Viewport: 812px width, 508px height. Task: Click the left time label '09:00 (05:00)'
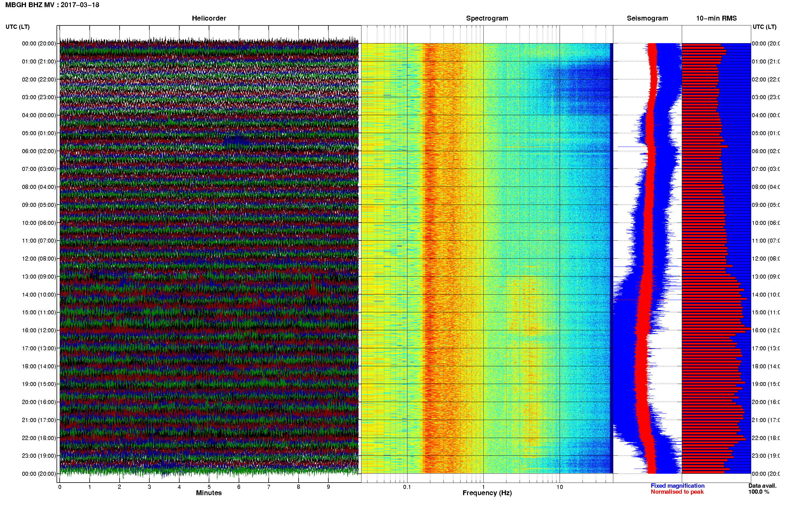(x=39, y=205)
